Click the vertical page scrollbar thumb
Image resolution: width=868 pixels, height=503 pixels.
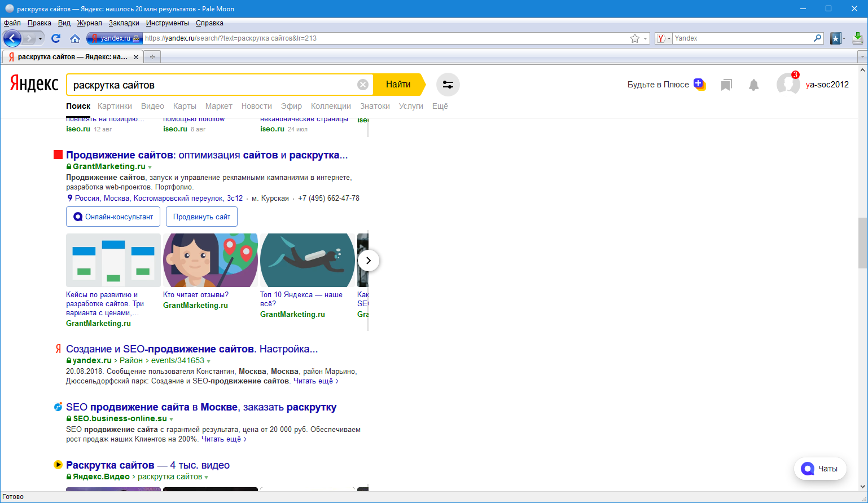click(862, 242)
